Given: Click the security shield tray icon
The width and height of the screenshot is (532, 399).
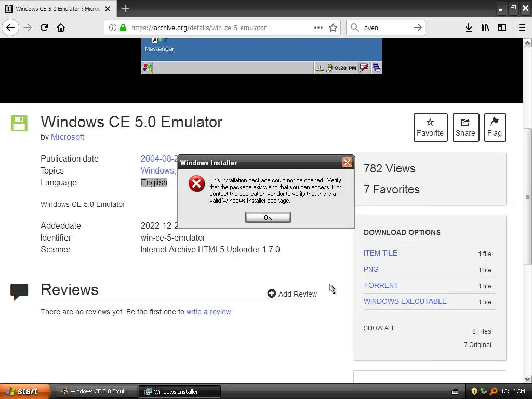Looking at the screenshot, I should click(x=474, y=391).
